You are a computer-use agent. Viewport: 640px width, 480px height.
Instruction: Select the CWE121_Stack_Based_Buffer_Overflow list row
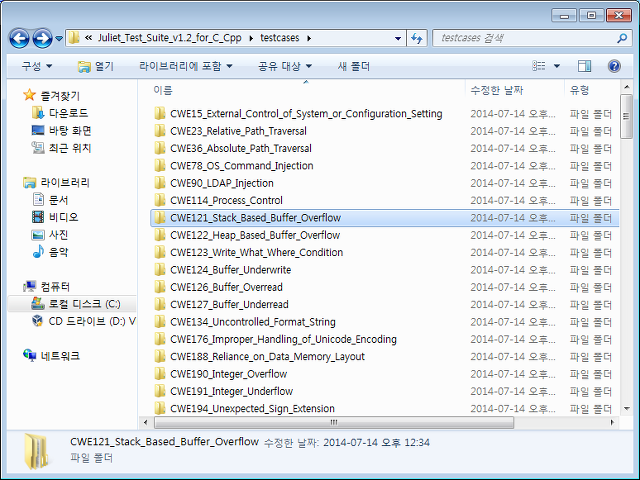pyautogui.click(x=384, y=218)
